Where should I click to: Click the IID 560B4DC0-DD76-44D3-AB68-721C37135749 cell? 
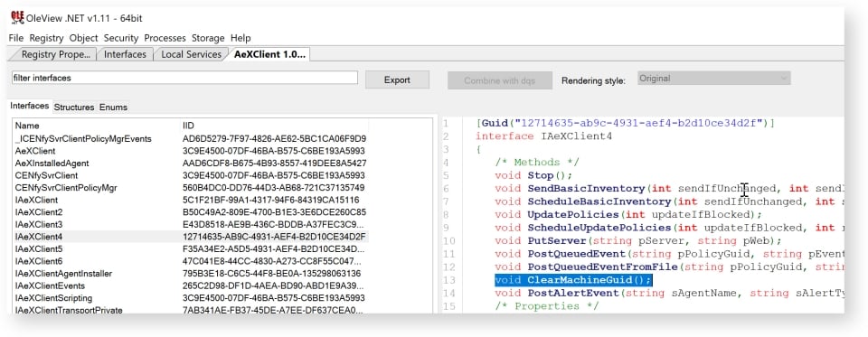point(273,188)
